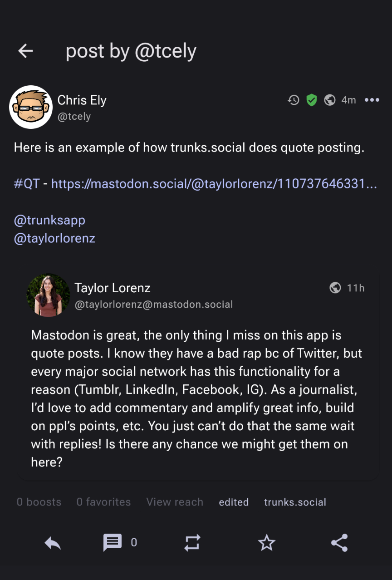Click the globe visibility icon on Chris Ely's post
392x580 pixels.
click(x=330, y=100)
